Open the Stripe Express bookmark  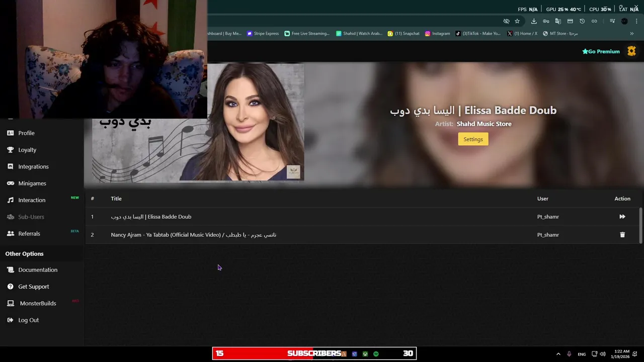pos(263,34)
